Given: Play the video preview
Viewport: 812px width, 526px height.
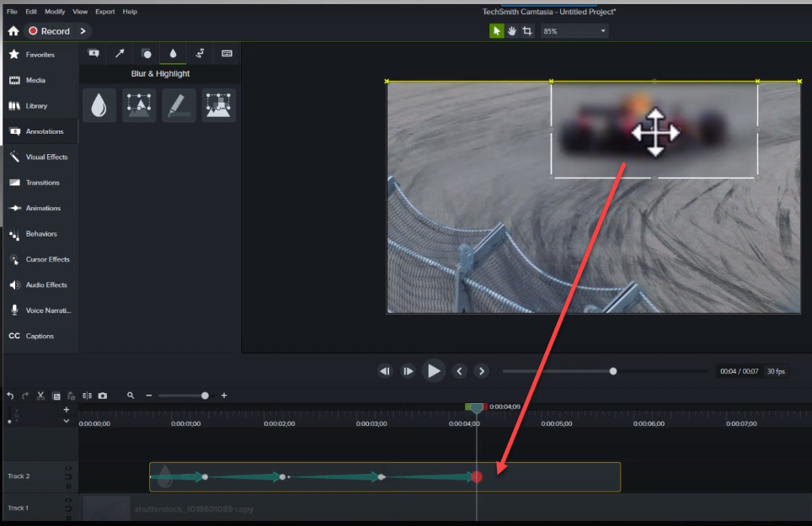Looking at the screenshot, I should 434,371.
